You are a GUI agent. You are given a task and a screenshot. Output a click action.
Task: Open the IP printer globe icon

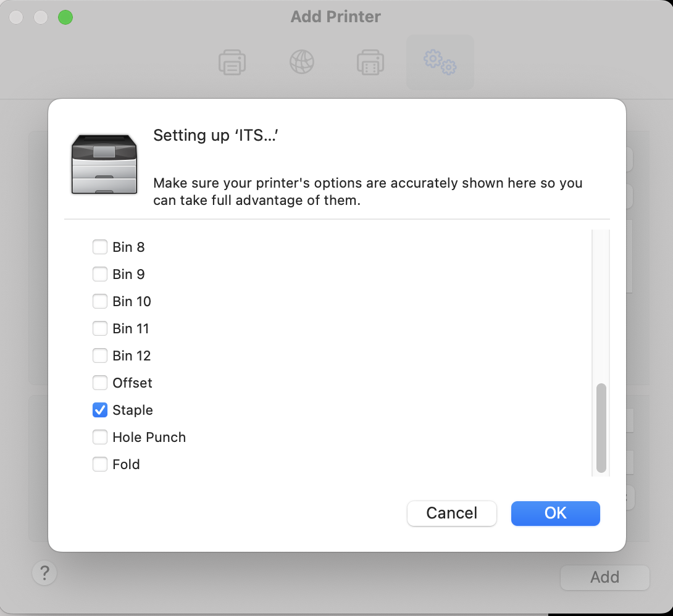[x=302, y=62]
